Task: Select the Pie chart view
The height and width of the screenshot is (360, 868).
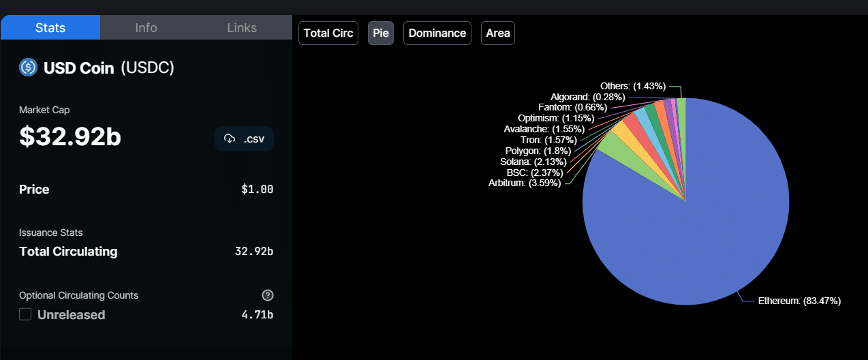Action: coord(381,33)
